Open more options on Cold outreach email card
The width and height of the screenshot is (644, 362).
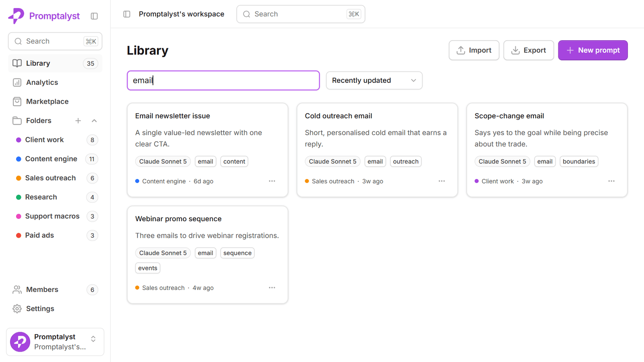click(x=442, y=181)
